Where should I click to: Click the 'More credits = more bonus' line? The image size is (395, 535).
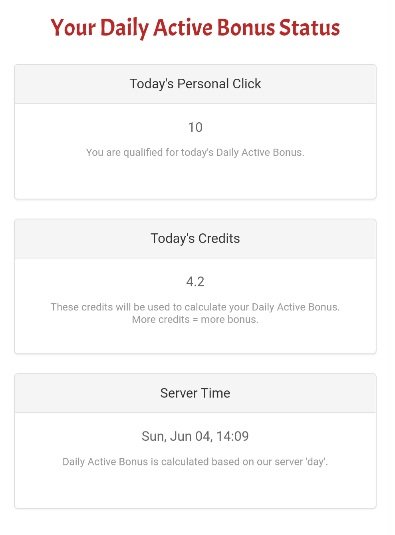pos(195,320)
